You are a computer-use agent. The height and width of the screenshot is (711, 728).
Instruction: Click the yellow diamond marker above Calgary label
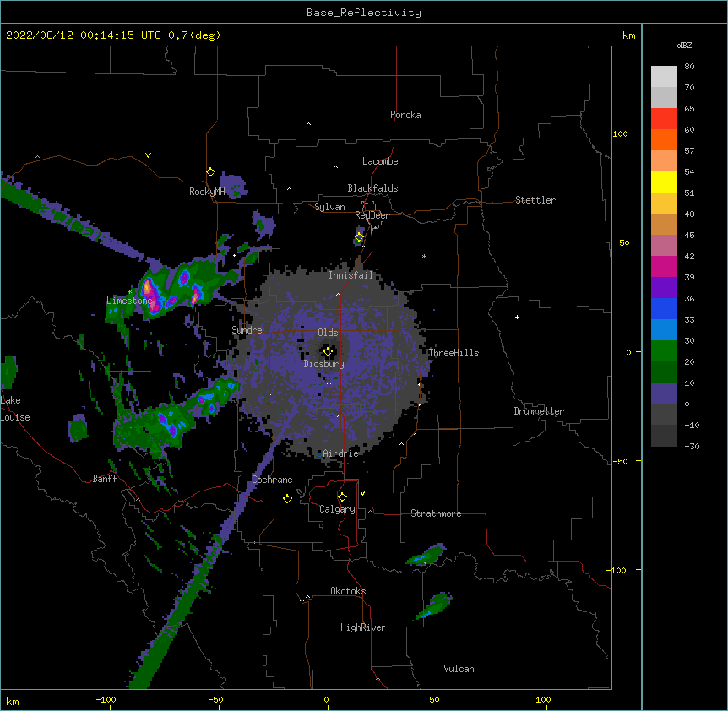point(342,497)
